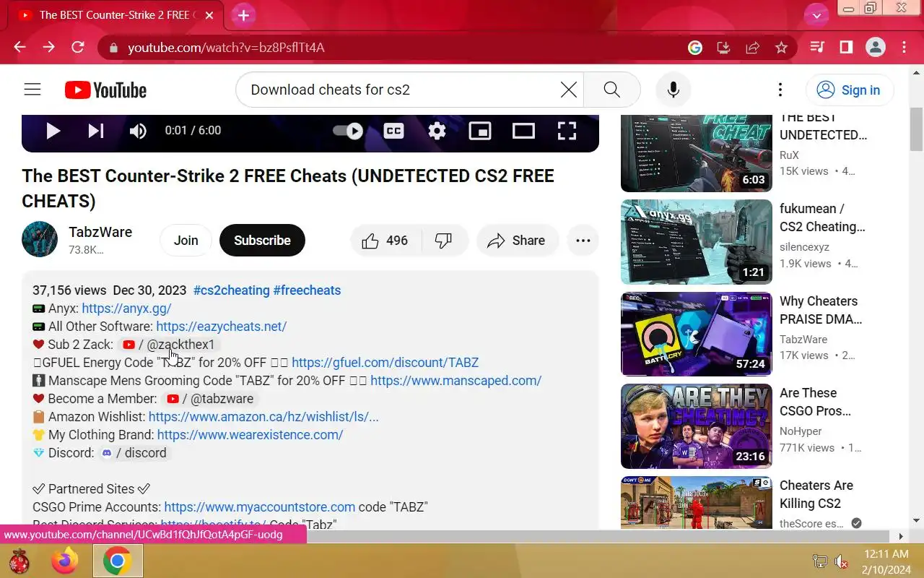The image size is (924, 578).
Task: Open the YouTube hamburger guide menu
Action: 32,90
